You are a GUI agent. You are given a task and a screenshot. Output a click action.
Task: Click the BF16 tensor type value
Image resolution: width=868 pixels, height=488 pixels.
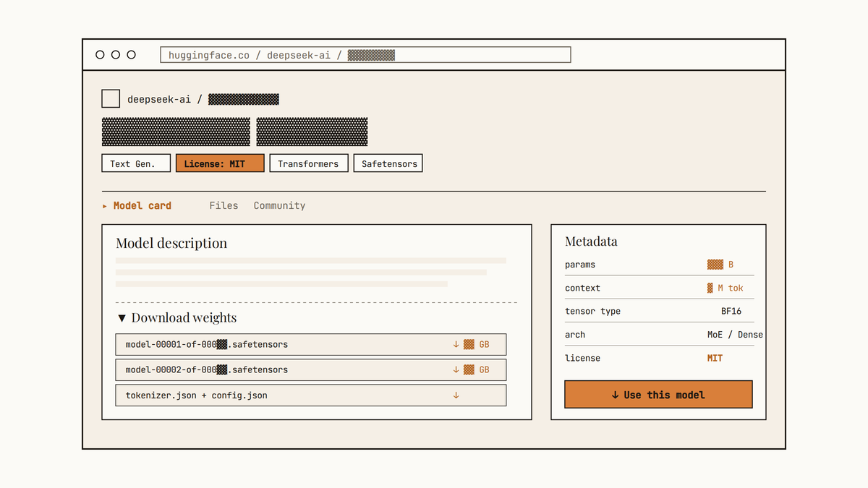731,312
